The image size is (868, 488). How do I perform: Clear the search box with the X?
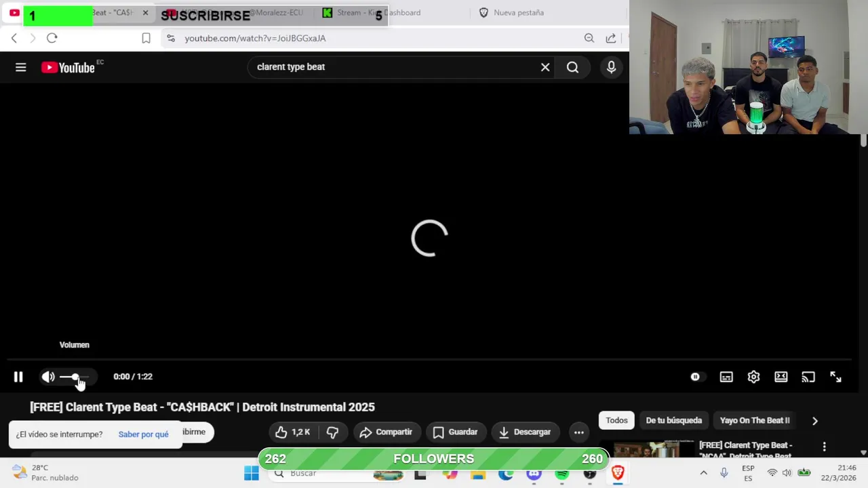545,67
